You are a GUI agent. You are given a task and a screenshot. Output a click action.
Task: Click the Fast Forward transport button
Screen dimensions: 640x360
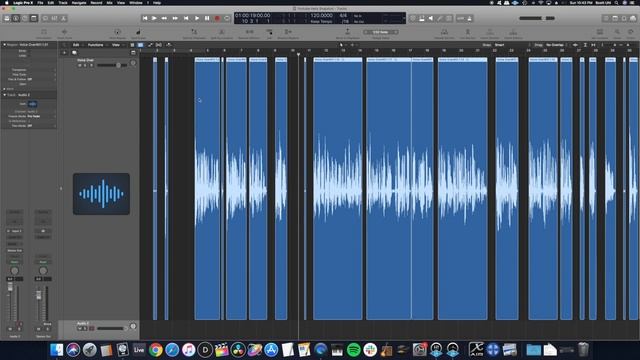point(175,18)
